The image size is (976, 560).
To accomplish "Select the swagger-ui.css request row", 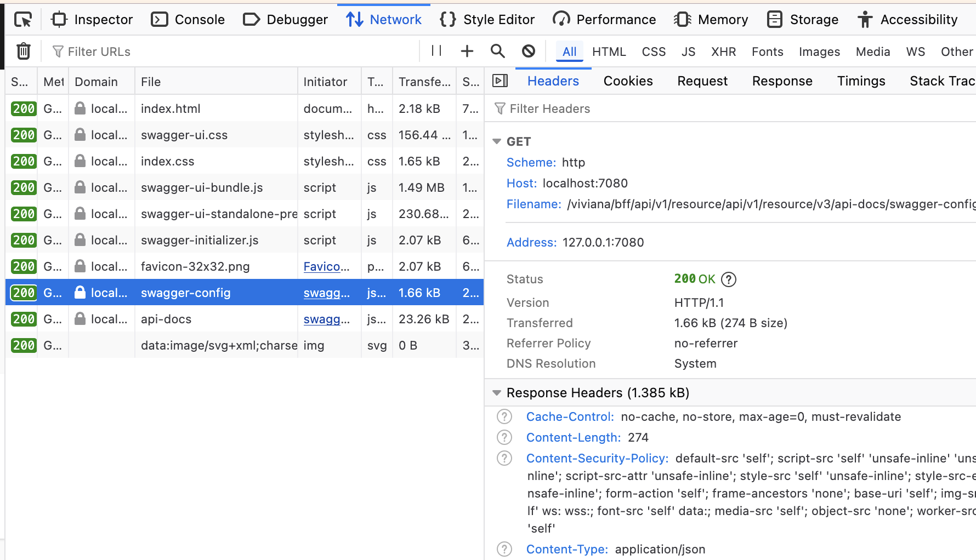I will [245, 135].
